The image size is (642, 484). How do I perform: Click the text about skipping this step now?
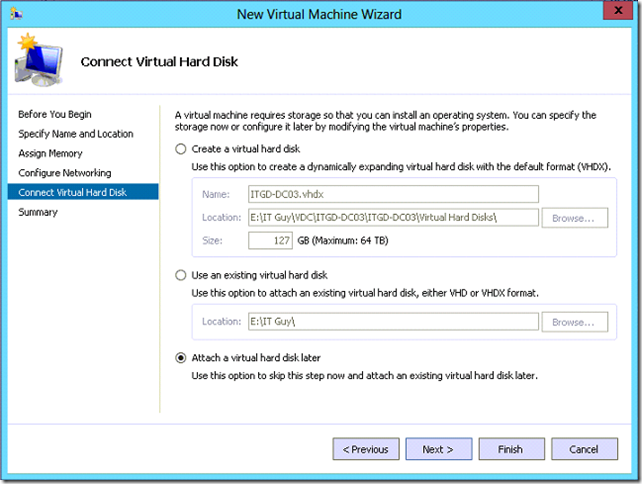pyautogui.click(x=364, y=375)
